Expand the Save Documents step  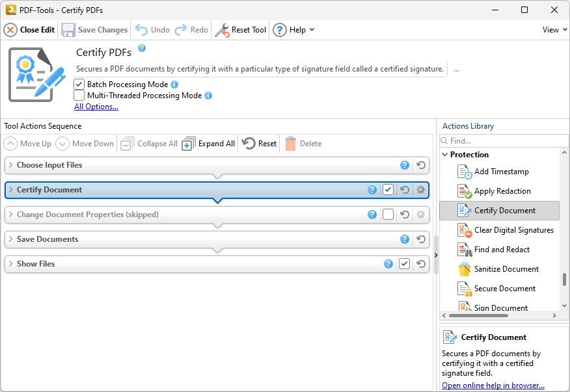(10, 239)
